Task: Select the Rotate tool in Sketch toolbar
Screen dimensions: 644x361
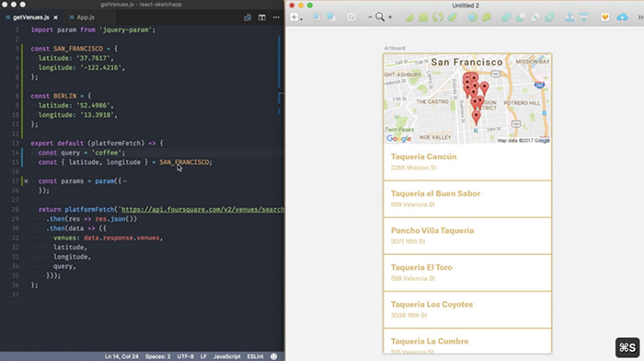Action: click(438, 17)
